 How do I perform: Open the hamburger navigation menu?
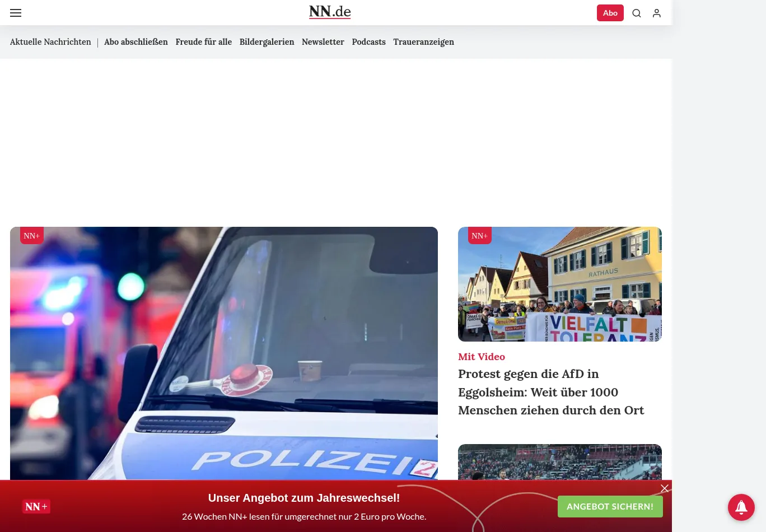[16, 13]
